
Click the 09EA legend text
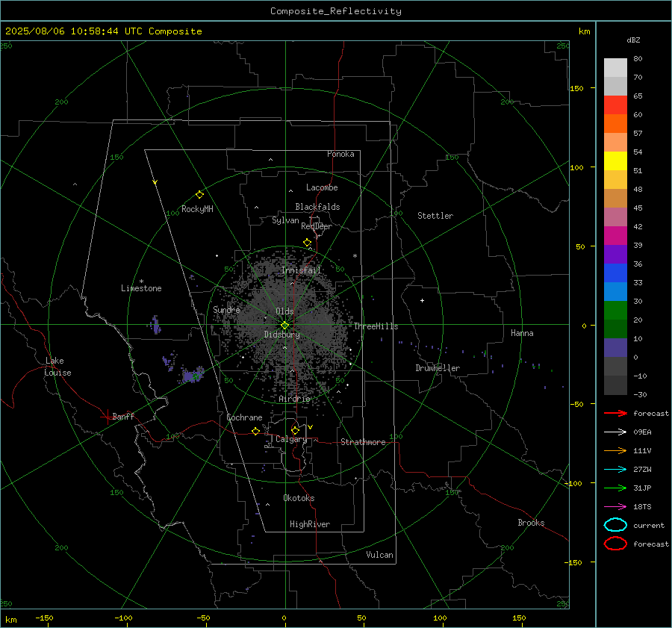[642, 432]
